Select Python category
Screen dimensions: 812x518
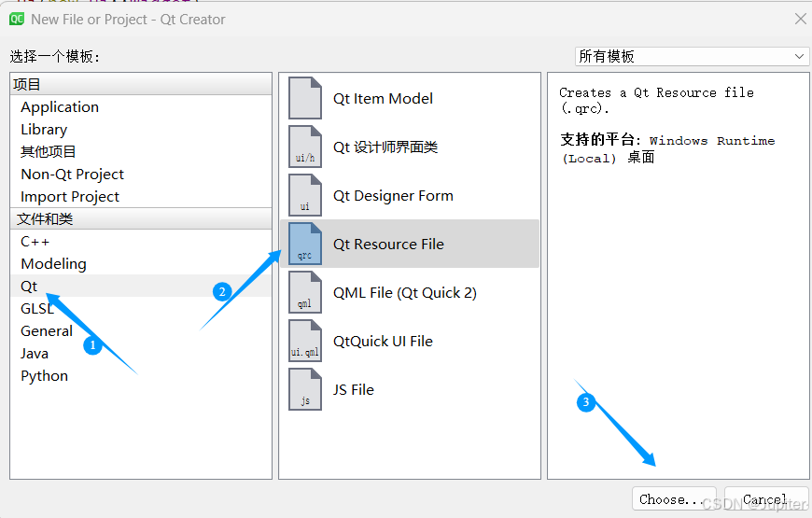pos(141,375)
